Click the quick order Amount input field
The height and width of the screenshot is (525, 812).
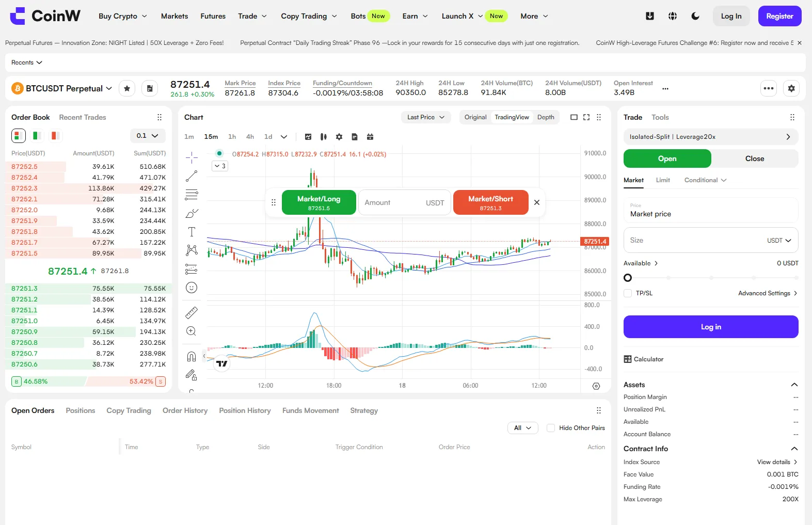[x=405, y=202]
